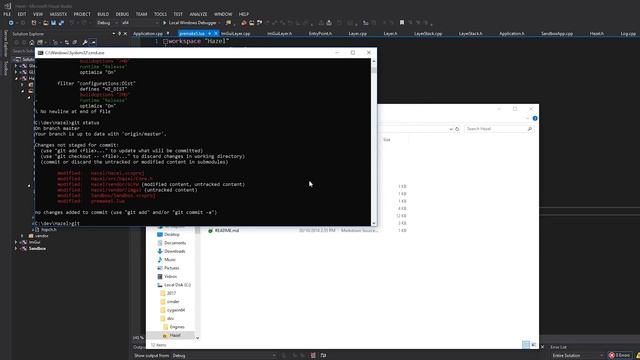Select Local Disk (C:) in File Explorer
The image size is (640, 360).
[x=177, y=284]
